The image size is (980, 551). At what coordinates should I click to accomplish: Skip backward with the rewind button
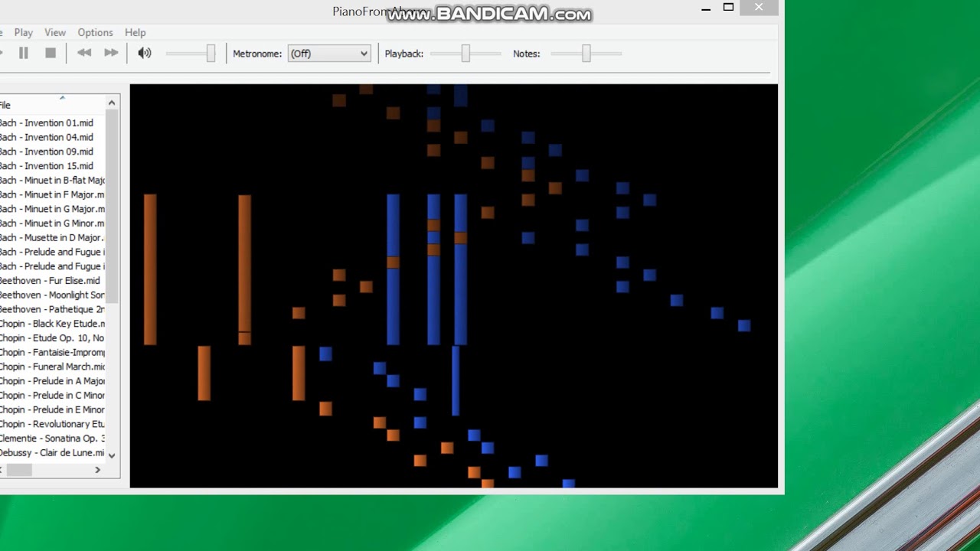click(84, 53)
